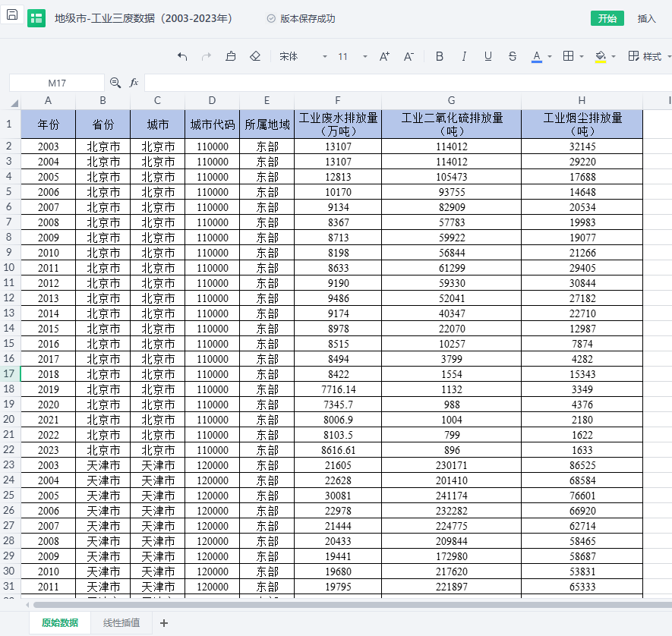
Task: Click the 所属地域 header cell
Action: [x=267, y=124]
